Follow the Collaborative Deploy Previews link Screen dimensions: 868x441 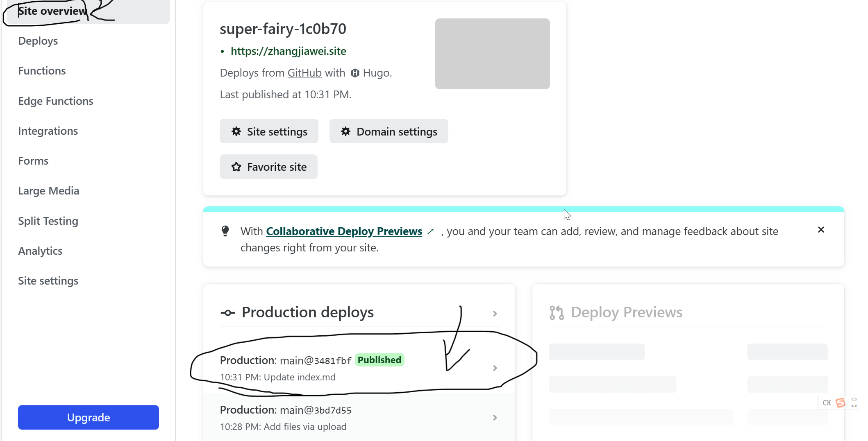tap(344, 231)
